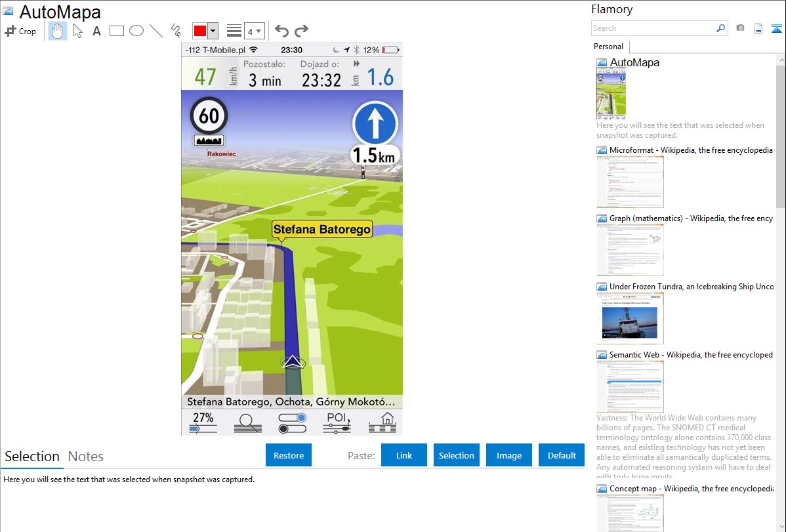Open the color picker dropdown arrow
This screenshot has width=786, height=532.
(213, 31)
